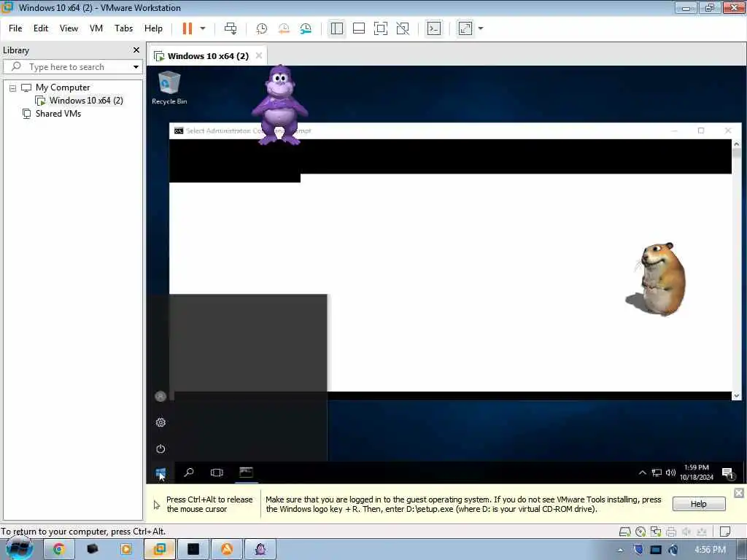Screen dimensions: 747x560
Task: Click Send Ctrl+Alt+Del toolbar icon
Action: pos(231,28)
